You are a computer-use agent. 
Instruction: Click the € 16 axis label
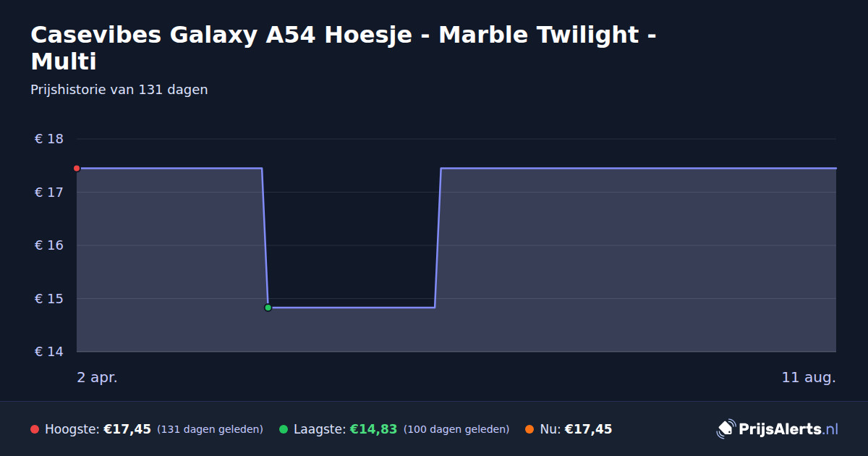point(49,245)
